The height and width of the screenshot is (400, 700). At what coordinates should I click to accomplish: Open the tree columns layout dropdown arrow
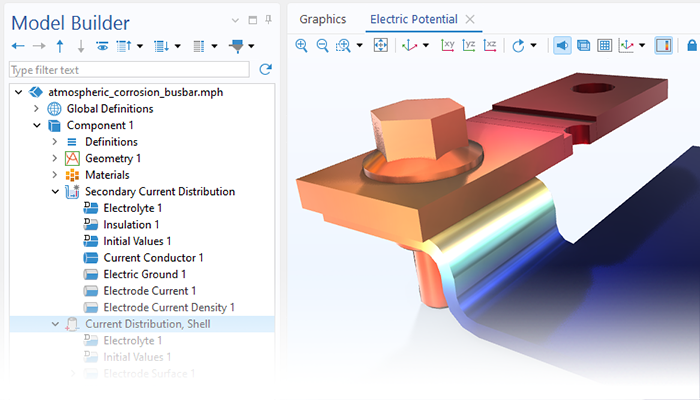click(x=214, y=46)
